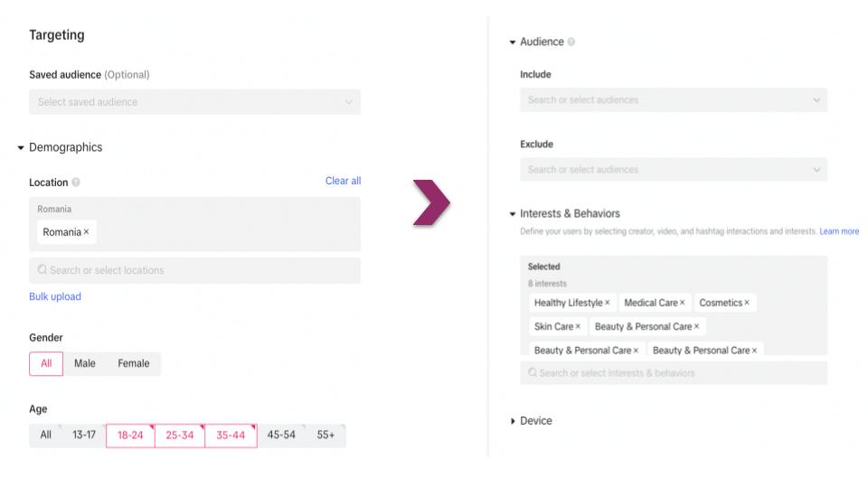This screenshot has width=868, height=488.
Task: Open the Exclude audiences dropdown
Action: (x=673, y=170)
